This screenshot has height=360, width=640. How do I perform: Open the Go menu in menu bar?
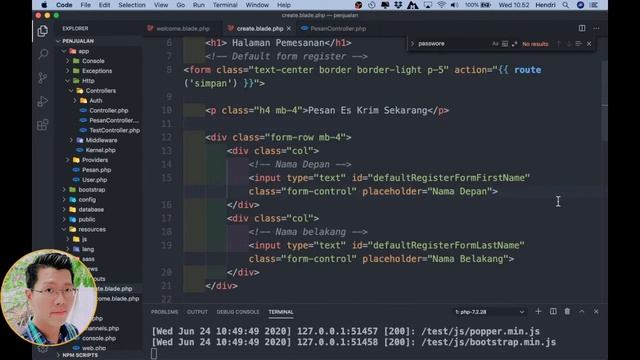tap(180, 5)
